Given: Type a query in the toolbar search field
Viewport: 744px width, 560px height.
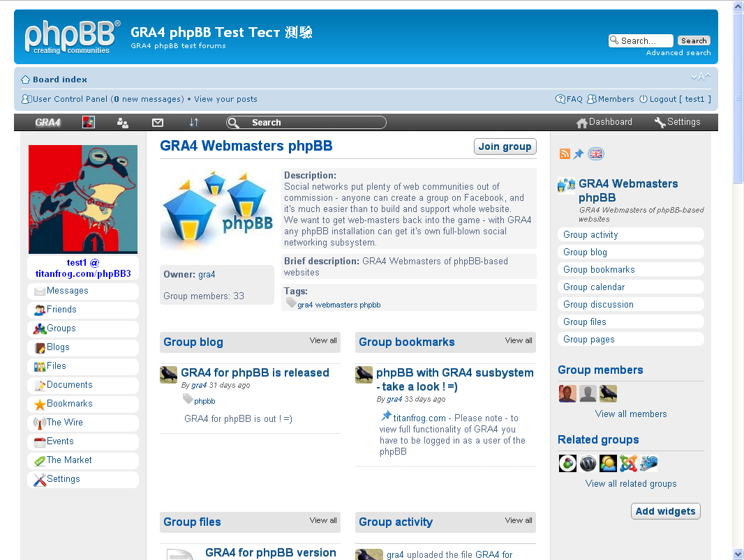Looking at the screenshot, I should 307,122.
